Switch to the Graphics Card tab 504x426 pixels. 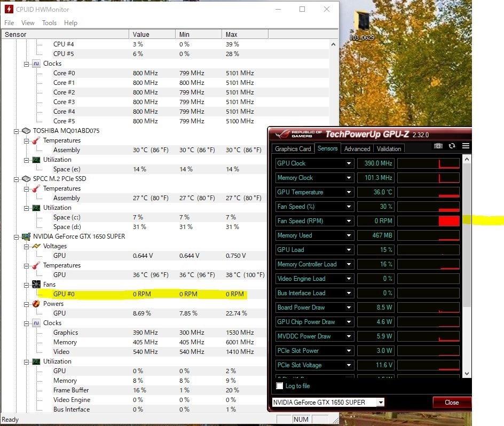coord(293,149)
